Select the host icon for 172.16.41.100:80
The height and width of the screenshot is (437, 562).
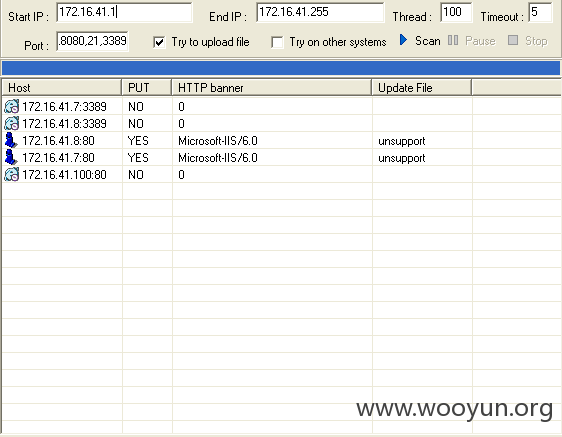[x=11, y=175]
